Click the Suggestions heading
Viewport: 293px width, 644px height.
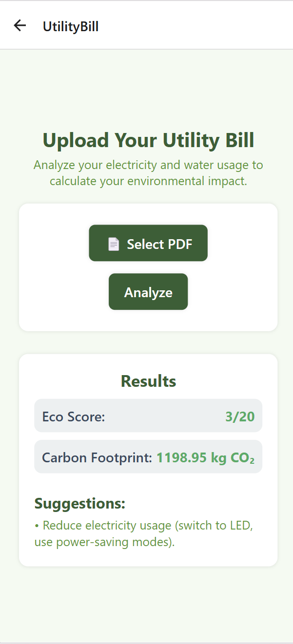tap(80, 503)
